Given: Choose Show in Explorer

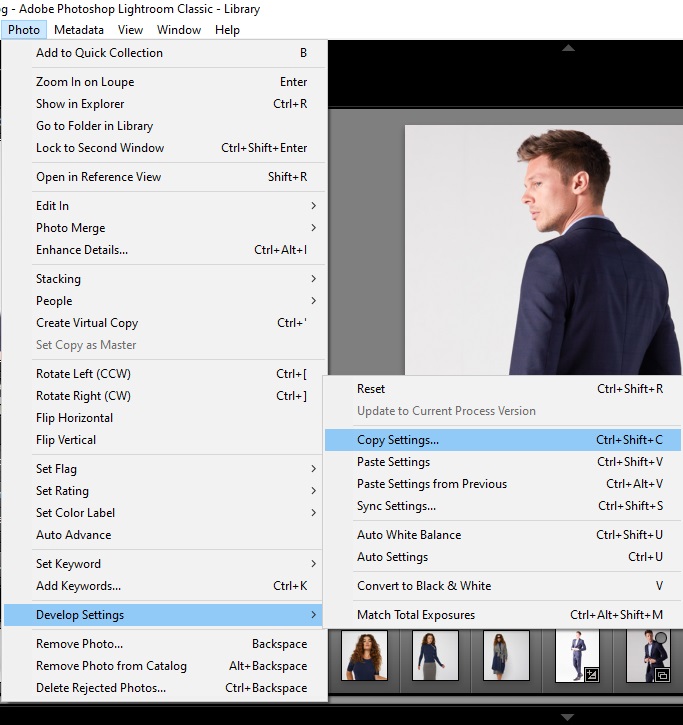Looking at the screenshot, I should [x=165, y=104].
